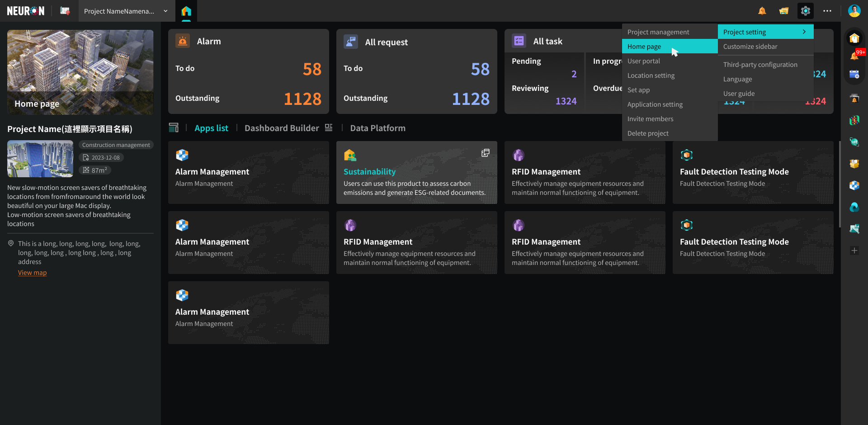Click the calendar icon in right sidebar
The height and width of the screenshot is (425, 868).
[x=854, y=75]
